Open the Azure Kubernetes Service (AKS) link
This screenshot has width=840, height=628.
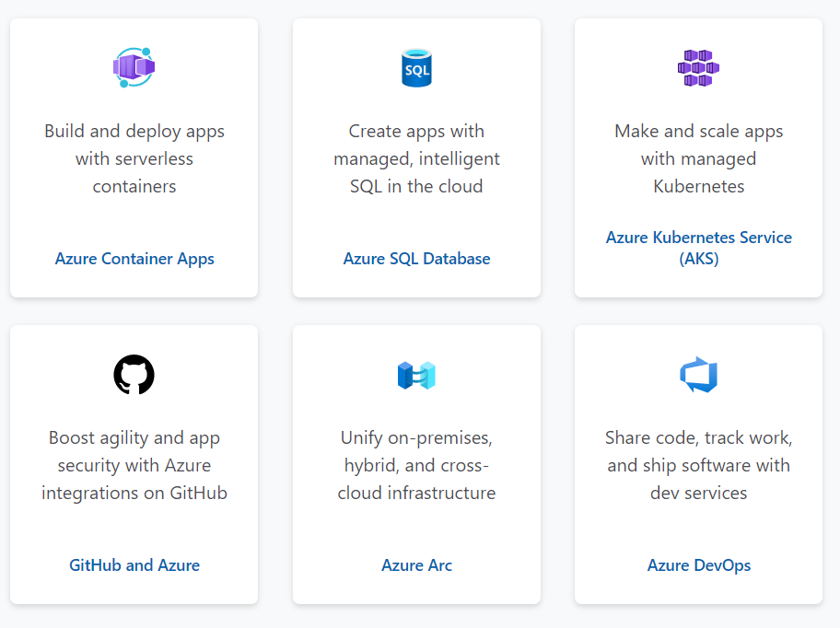(x=698, y=248)
